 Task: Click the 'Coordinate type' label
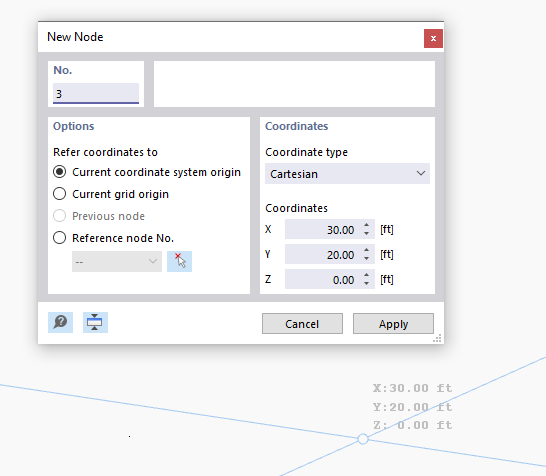pos(306,152)
